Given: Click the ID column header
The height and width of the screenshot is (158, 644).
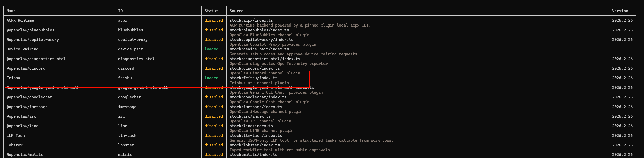Looking at the screenshot, I should pos(120,11).
